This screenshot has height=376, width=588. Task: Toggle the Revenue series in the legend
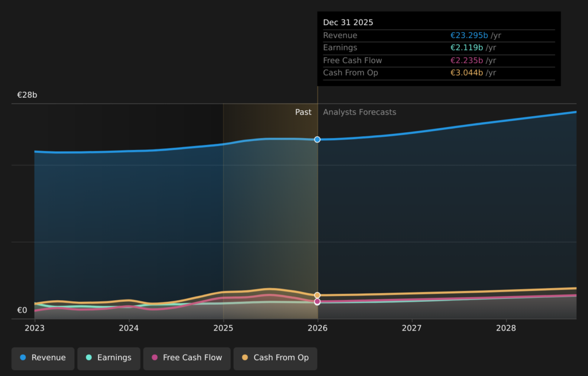click(43, 358)
